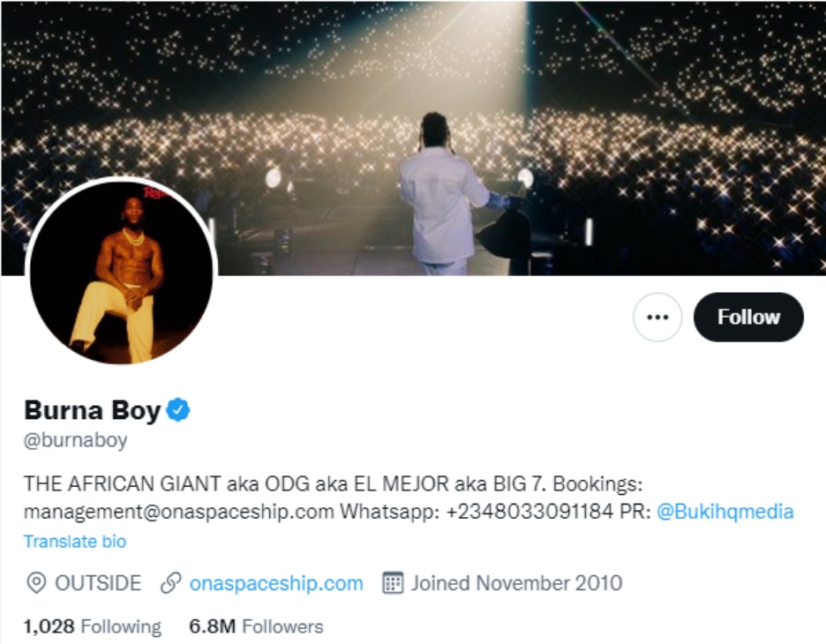
Task: Open the three-dot more options menu
Action: (657, 318)
